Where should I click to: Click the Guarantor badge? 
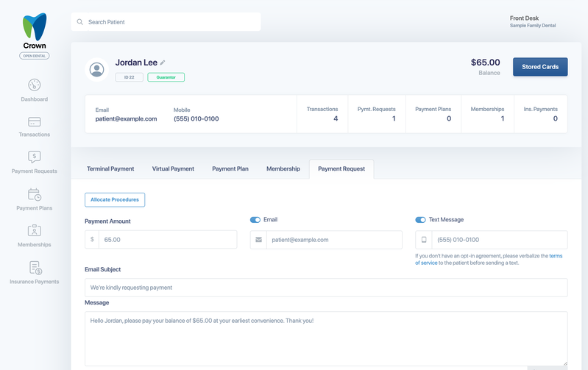166,77
